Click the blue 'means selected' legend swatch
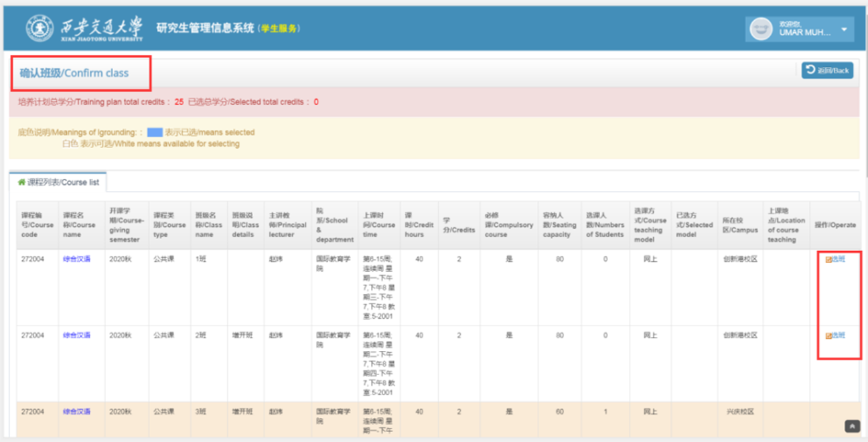Image resolution: width=868 pixels, height=442 pixels. [155, 133]
